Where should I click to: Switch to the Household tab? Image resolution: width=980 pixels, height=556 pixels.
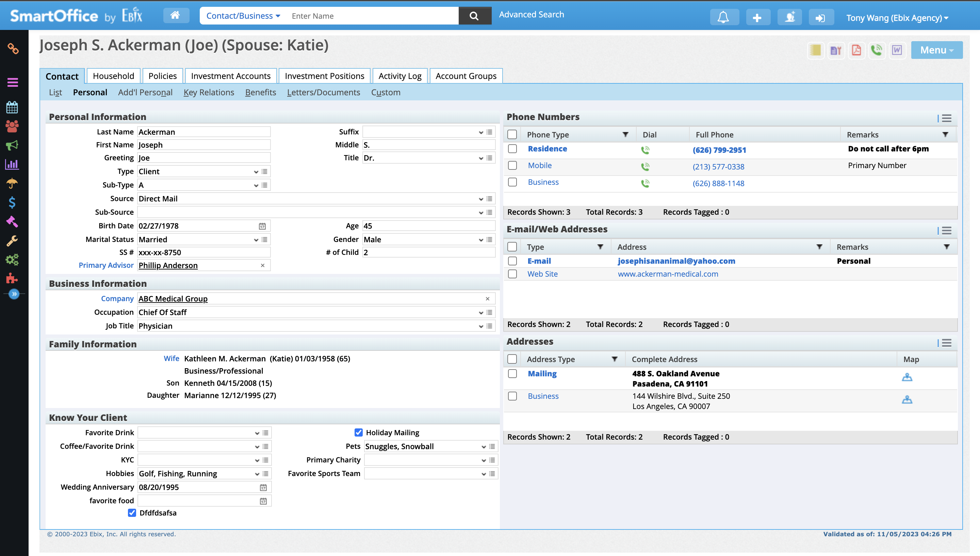click(x=113, y=76)
